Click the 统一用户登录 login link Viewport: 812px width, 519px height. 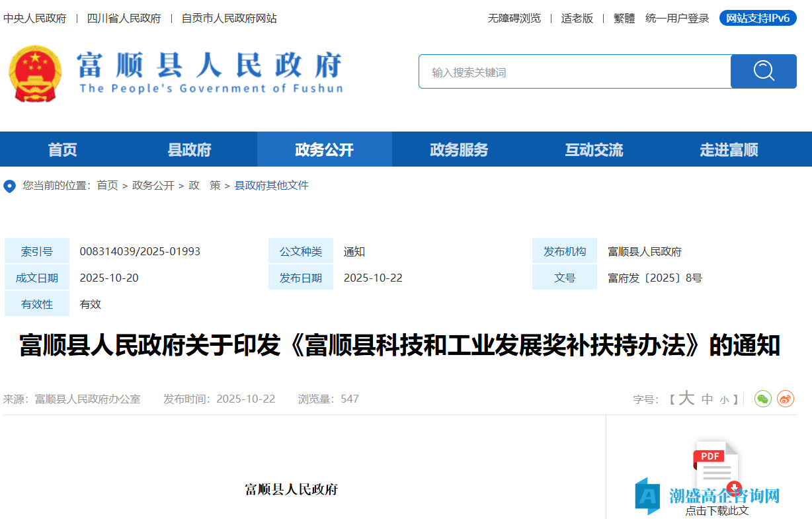(676, 19)
